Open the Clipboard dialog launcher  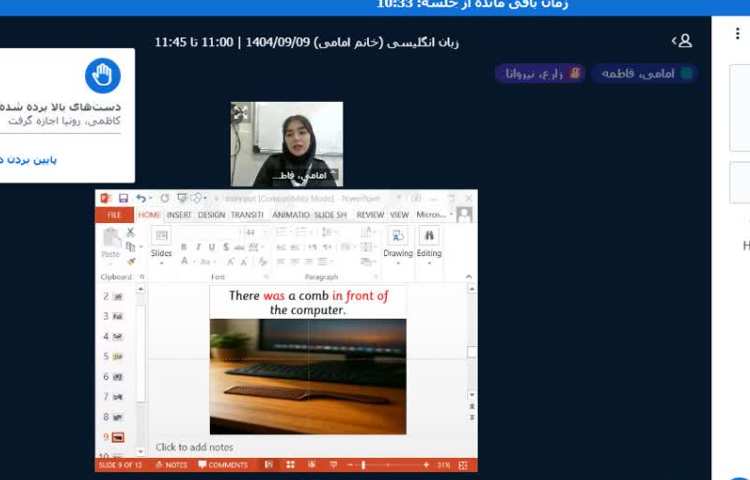coord(142,277)
